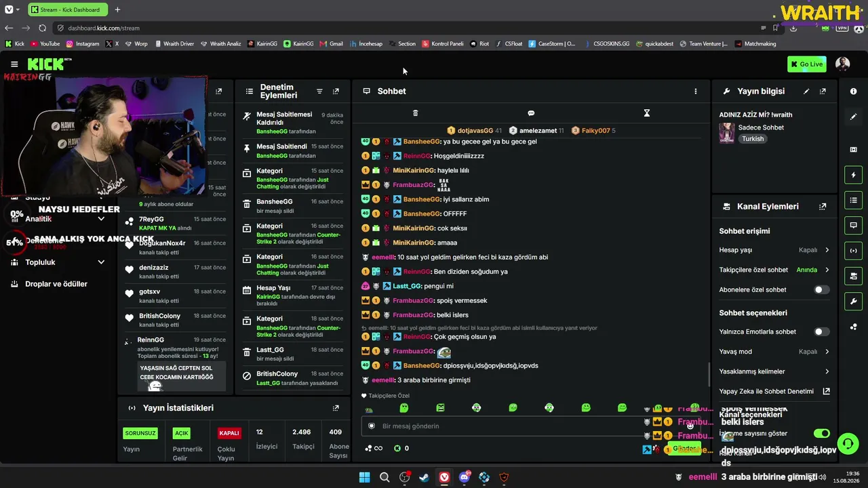Click the green Kick logo
The width and height of the screenshot is (868, 488).
tap(46, 64)
